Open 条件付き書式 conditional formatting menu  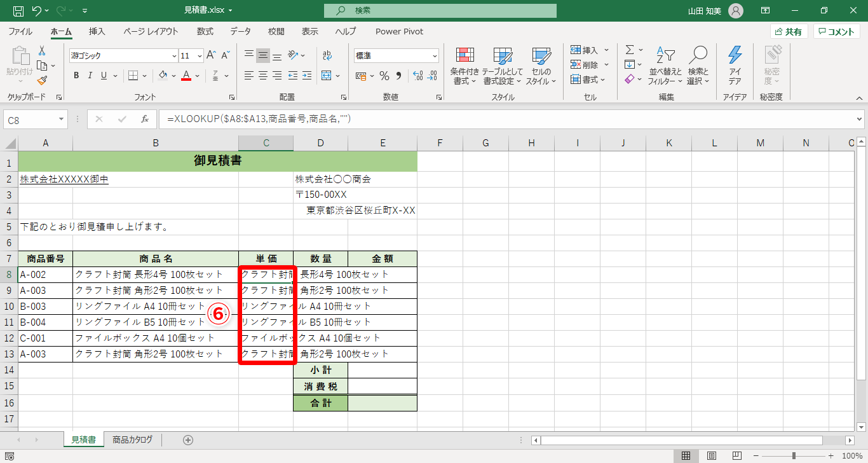point(465,66)
